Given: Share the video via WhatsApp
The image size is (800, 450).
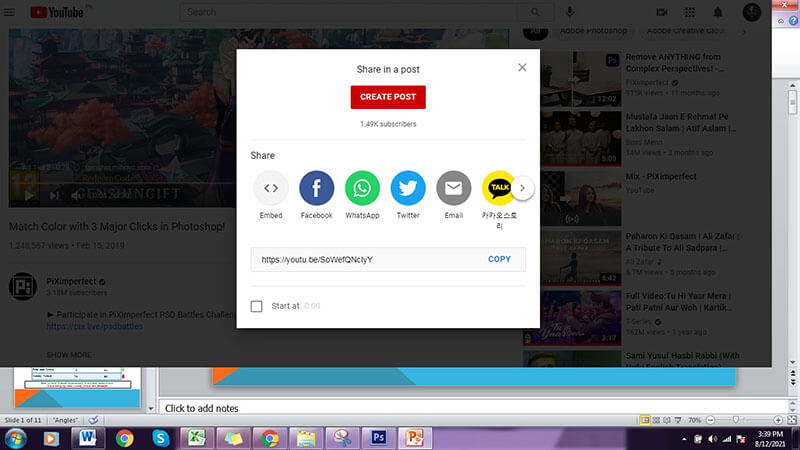Looking at the screenshot, I should (x=362, y=188).
